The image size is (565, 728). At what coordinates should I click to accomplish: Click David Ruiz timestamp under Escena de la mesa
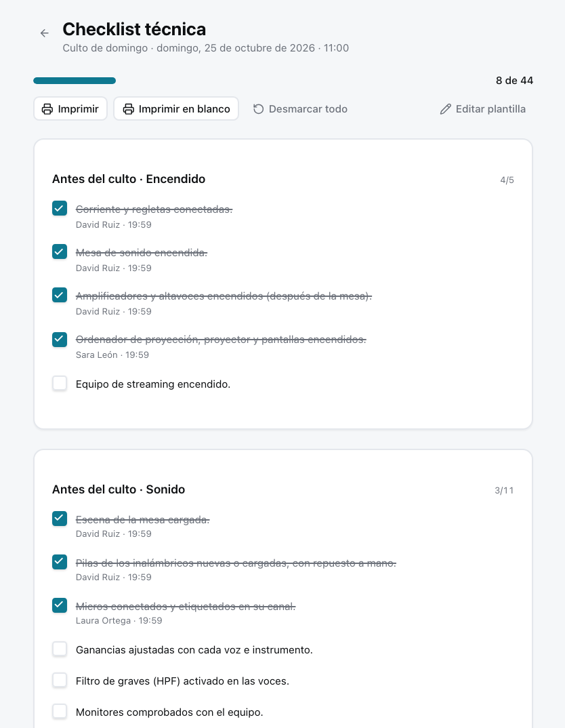coord(114,534)
